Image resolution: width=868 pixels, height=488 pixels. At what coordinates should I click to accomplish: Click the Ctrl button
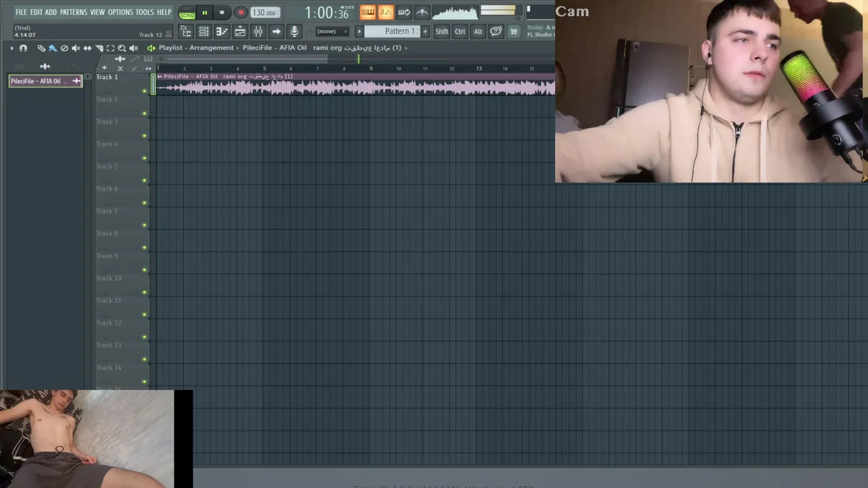(x=460, y=31)
